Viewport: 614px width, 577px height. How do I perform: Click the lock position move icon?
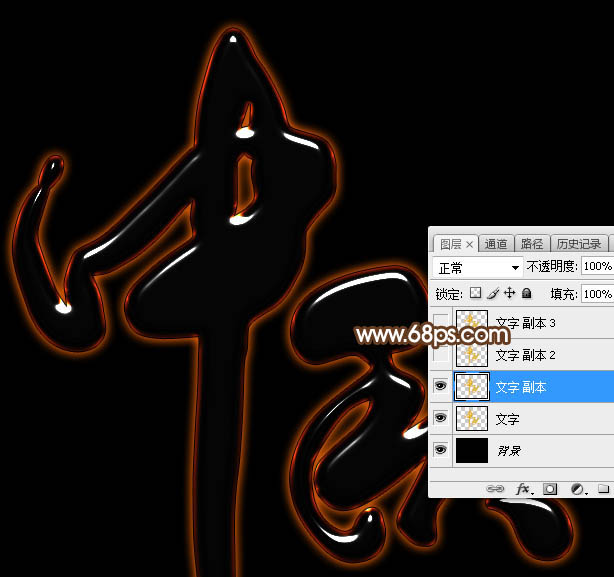pos(509,293)
